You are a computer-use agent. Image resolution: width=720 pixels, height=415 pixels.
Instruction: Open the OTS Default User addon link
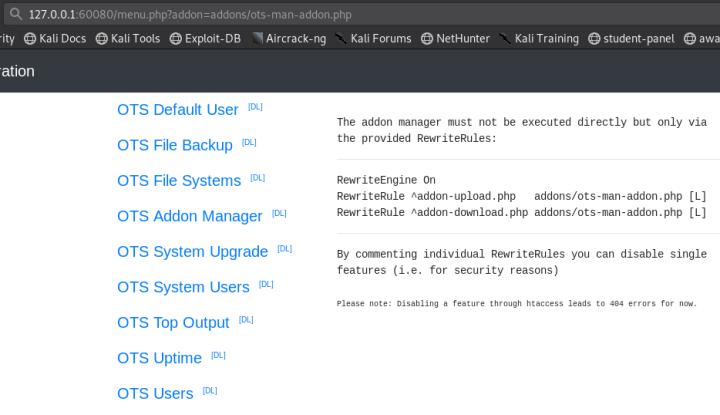(177, 110)
